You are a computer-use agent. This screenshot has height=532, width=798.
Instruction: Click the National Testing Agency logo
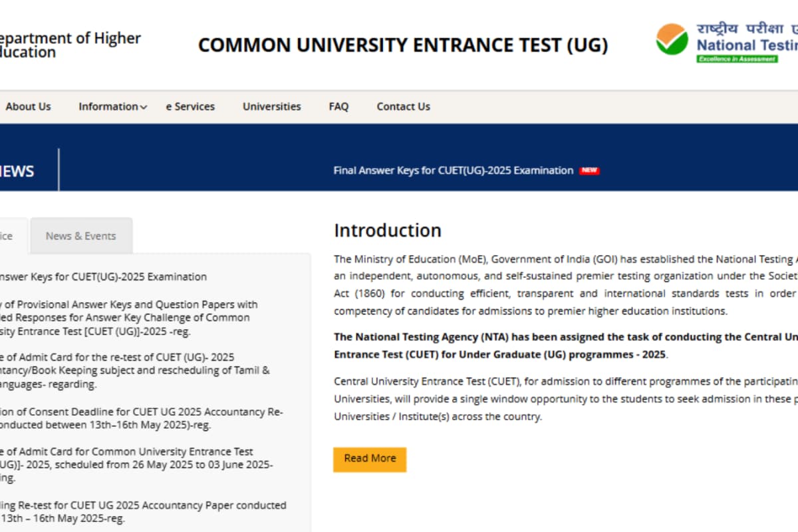[727, 42]
